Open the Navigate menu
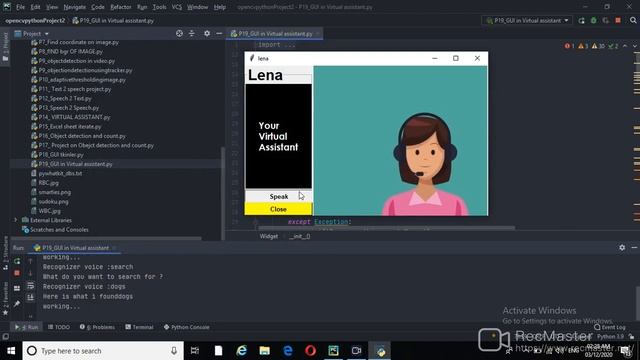 (x=75, y=7)
